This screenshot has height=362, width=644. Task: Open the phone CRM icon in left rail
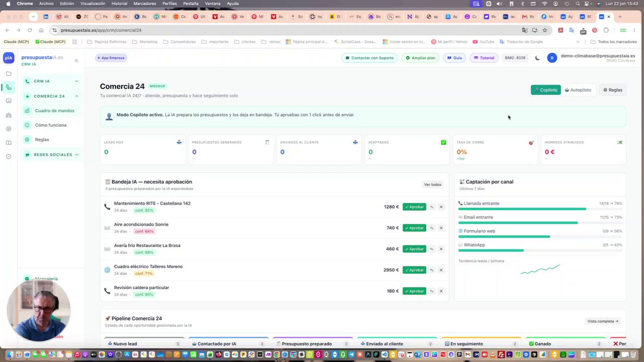tap(9, 87)
